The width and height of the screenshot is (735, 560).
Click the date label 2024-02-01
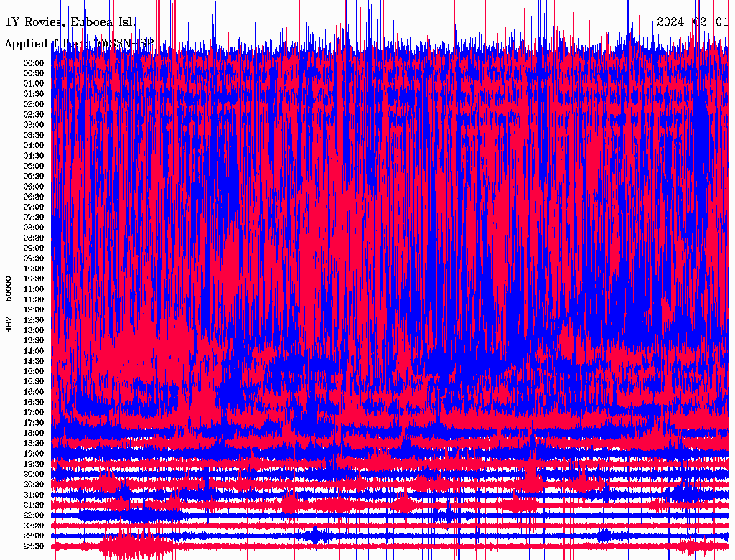(x=693, y=22)
